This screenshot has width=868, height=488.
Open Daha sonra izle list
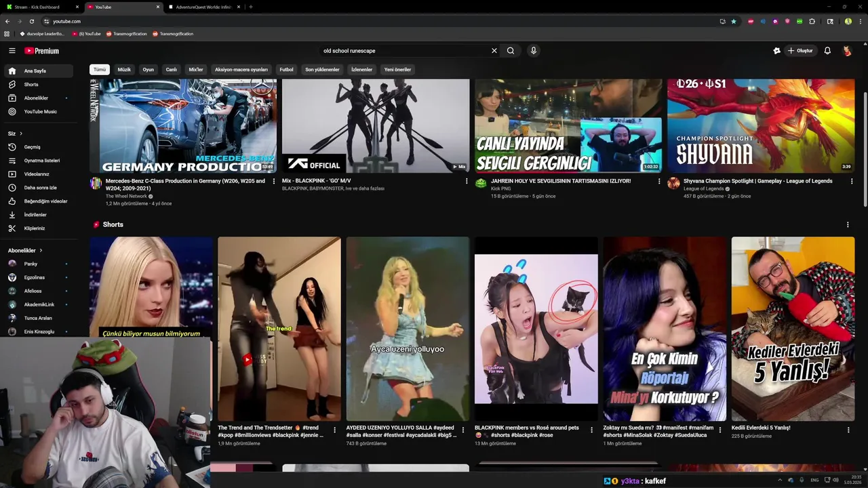tap(38, 187)
